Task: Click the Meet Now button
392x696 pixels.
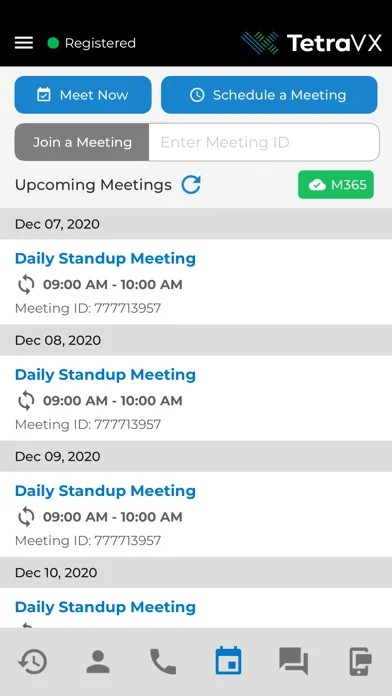Action: tap(83, 95)
